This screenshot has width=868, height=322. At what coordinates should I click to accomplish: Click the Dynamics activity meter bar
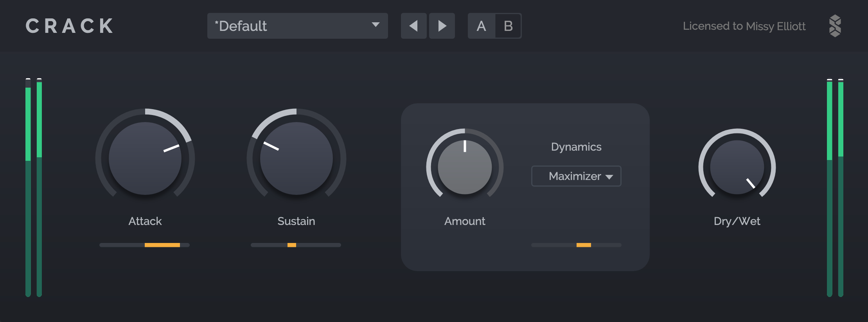point(576,245)
